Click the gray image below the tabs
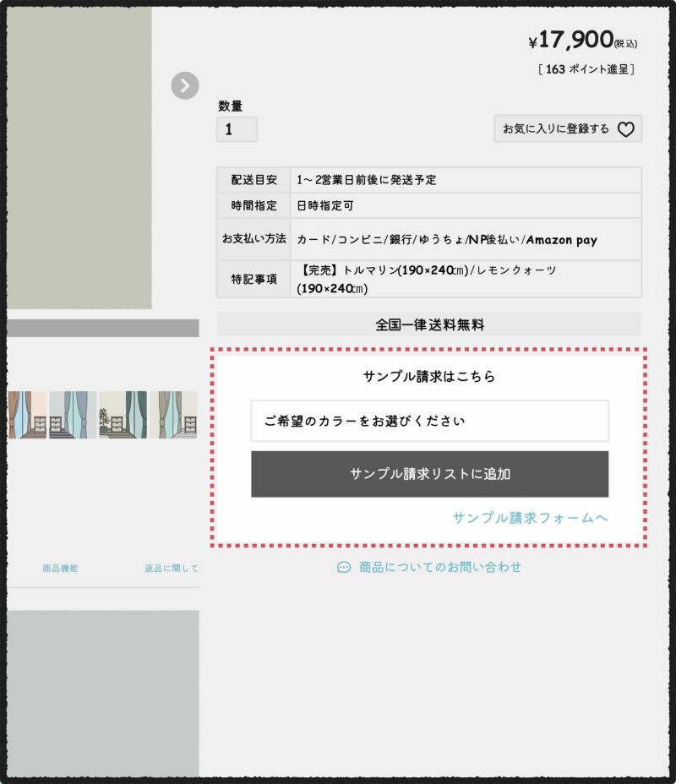The image size is (676, 784). point(103,693)
